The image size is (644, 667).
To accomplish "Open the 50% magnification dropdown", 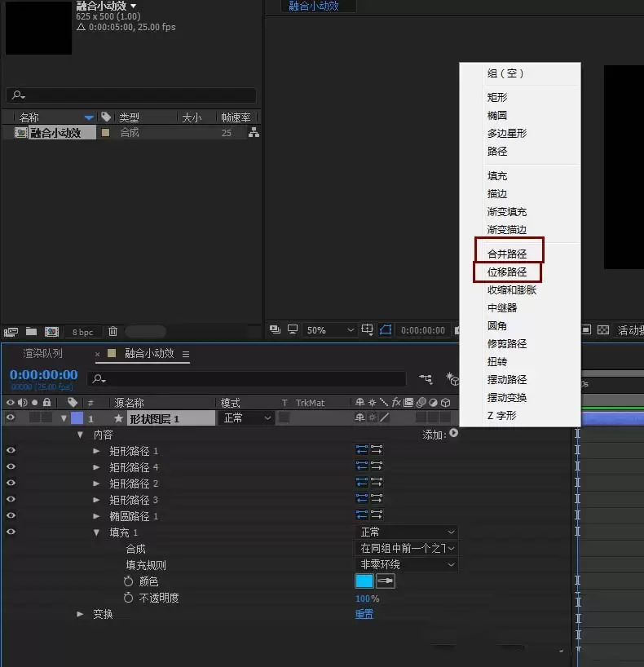I will (329, 330).
